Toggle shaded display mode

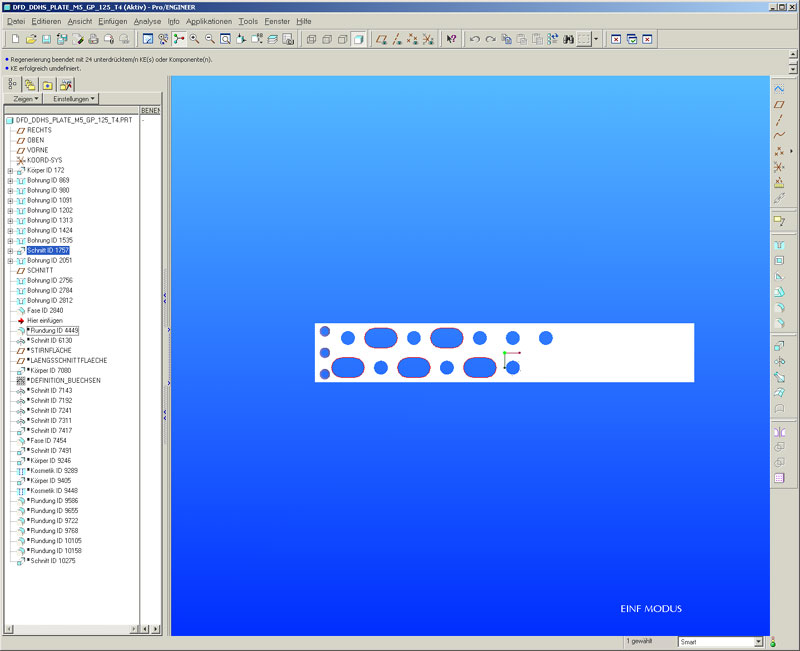point(359,39)
